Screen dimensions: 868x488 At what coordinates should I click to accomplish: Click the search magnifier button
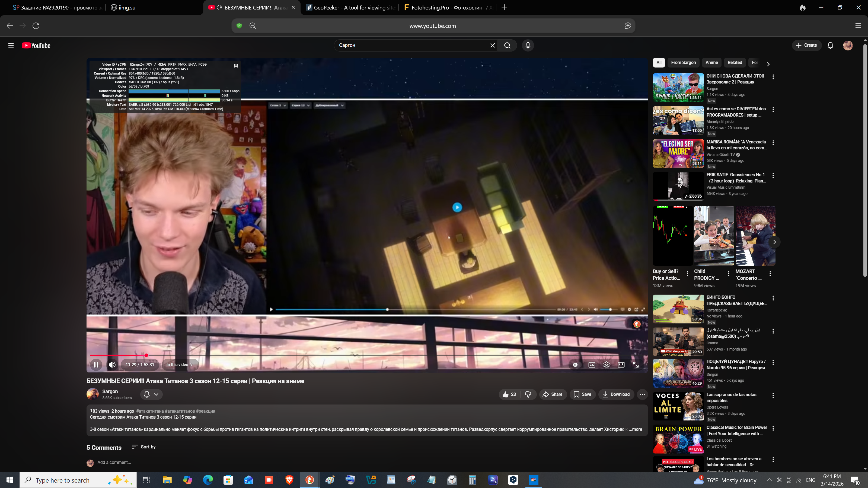click(507, 46)
